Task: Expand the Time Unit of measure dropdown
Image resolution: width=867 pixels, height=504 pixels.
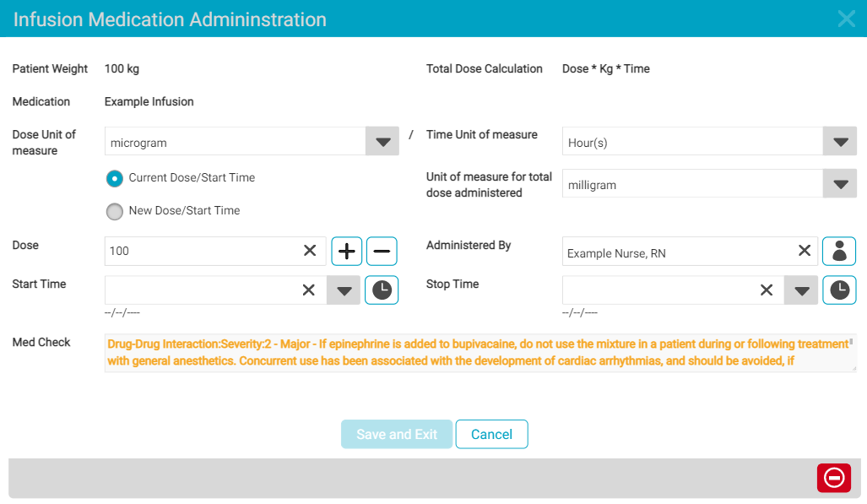Action: (x=839, y=142)
